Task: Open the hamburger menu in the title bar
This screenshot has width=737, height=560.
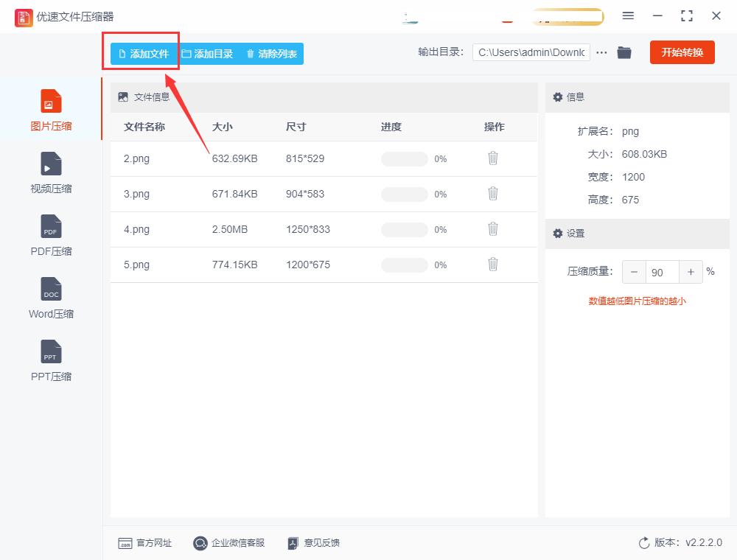Action: pos(629,15)
